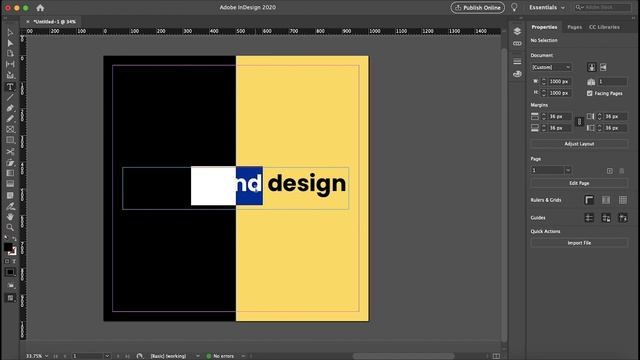Click the Import File button
Image resolution: width=640 pixels, height=360 pixels.
tap(579, 243)
